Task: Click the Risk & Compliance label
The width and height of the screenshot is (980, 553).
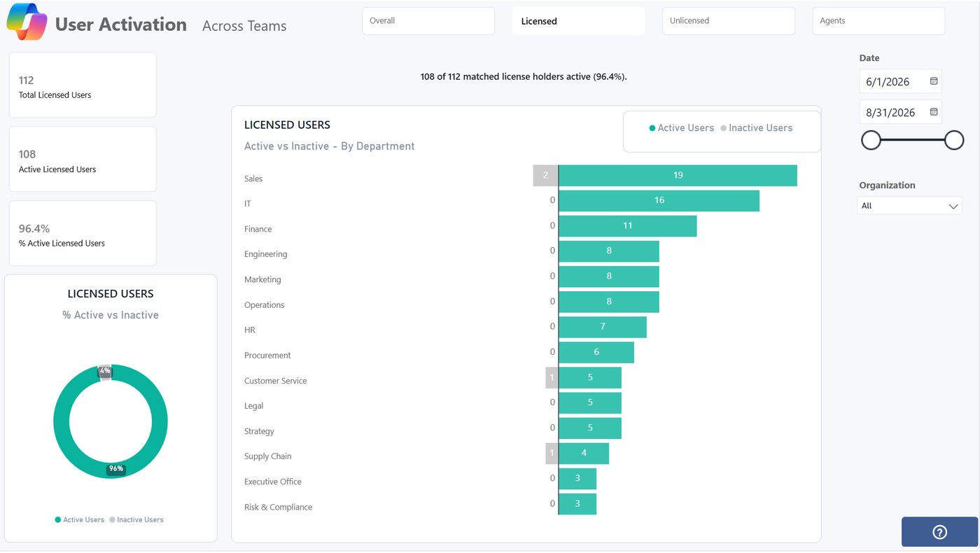Action: (x=278, y=507)
